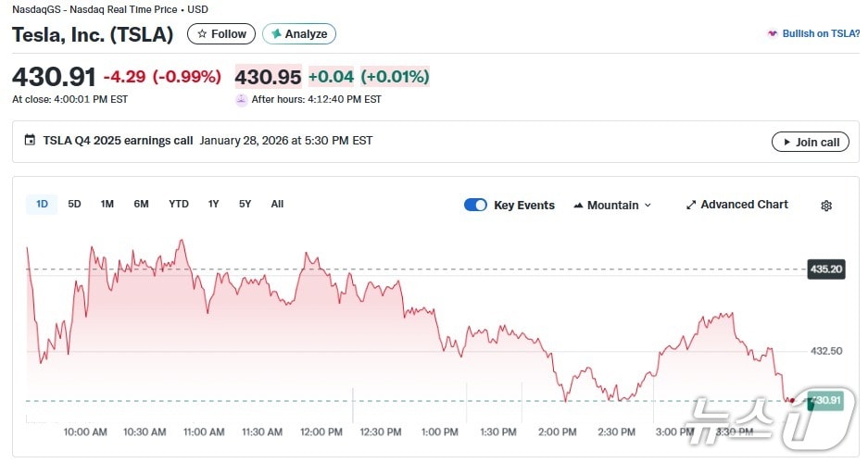The height and width of the screenshot is (463, 868).
Task: Expand the Mountain chart type dropdown
Action: pyautogui.click(x=648, y=206)
